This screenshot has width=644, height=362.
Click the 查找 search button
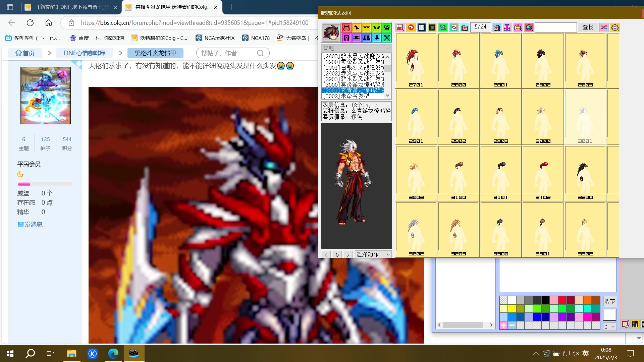coord(588,27)
